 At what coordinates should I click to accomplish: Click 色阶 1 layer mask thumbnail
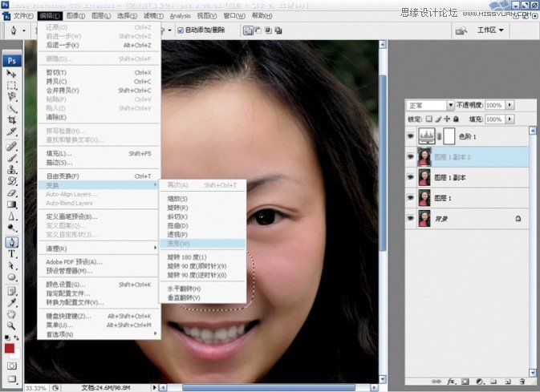pos(449,136)
